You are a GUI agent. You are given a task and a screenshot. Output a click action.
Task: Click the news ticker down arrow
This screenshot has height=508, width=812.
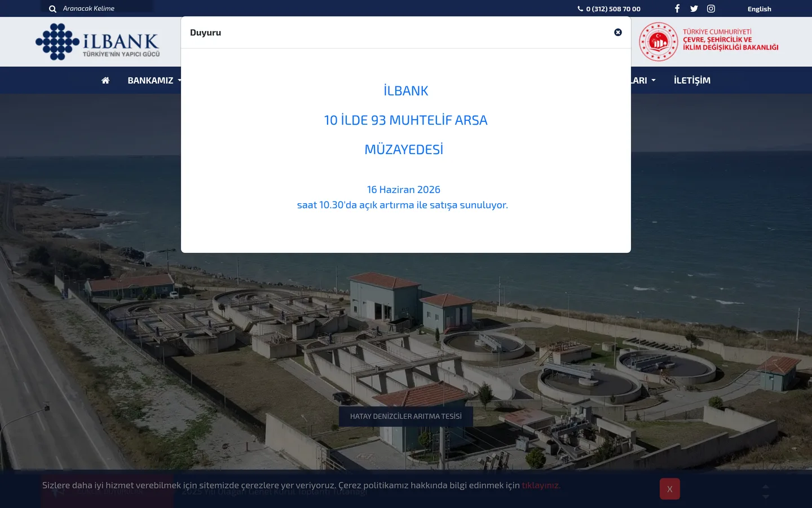(x=766, y=496)
